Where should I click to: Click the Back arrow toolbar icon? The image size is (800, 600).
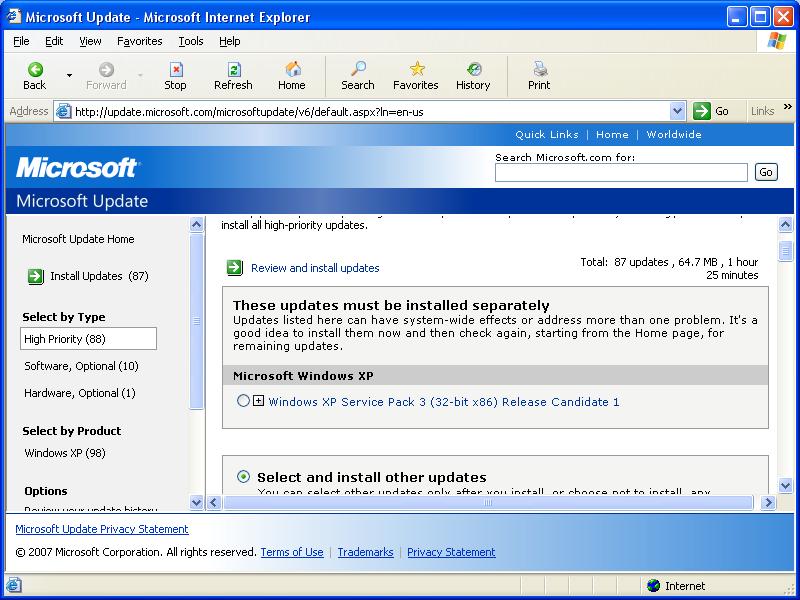click(35, 70)
